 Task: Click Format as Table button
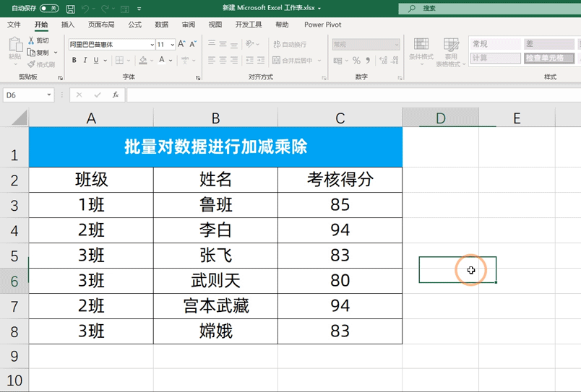tap(451, 52)
